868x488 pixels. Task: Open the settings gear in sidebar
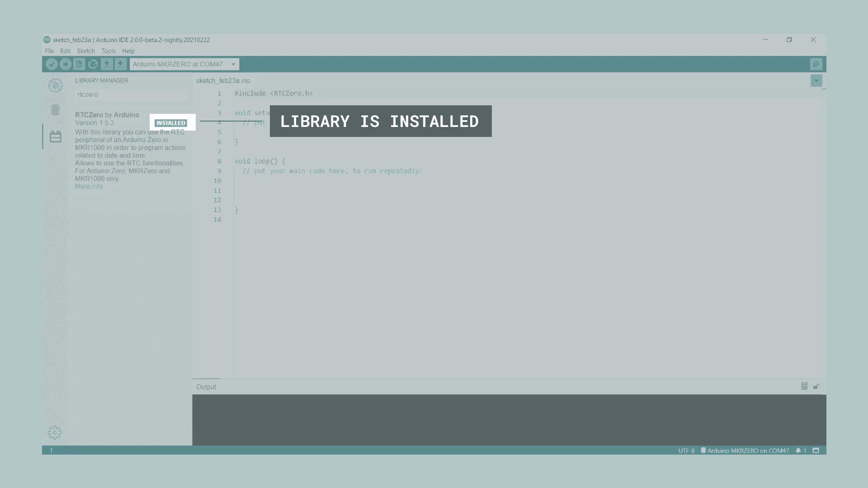tap(55, 432)
